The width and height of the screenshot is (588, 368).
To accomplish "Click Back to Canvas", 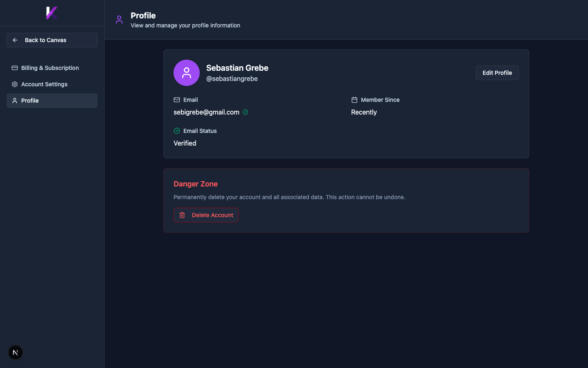I will (46, 40).
